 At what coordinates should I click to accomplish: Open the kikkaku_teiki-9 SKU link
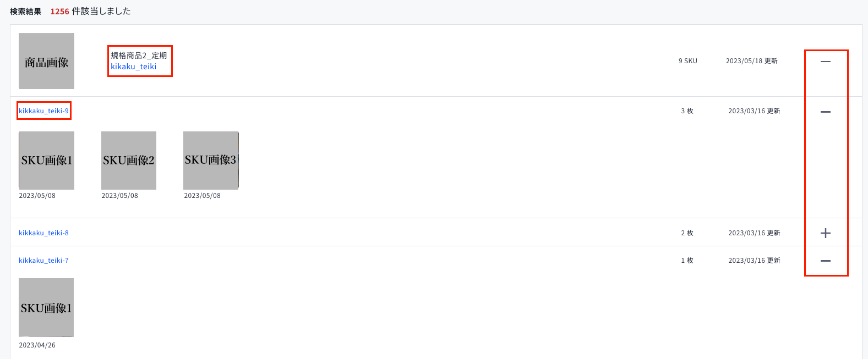[44, 111]
